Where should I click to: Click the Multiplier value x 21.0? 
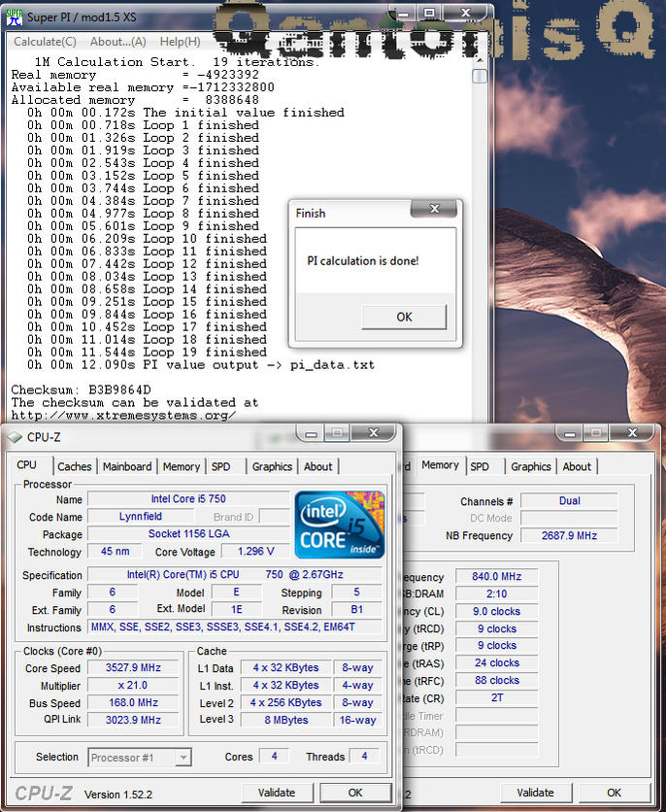[133, 686]
